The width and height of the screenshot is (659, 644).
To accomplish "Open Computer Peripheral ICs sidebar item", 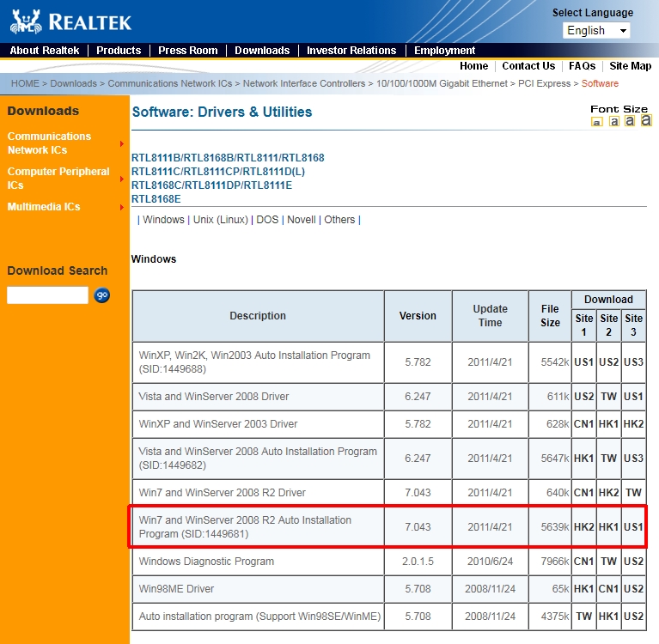I will pos(58,179).
